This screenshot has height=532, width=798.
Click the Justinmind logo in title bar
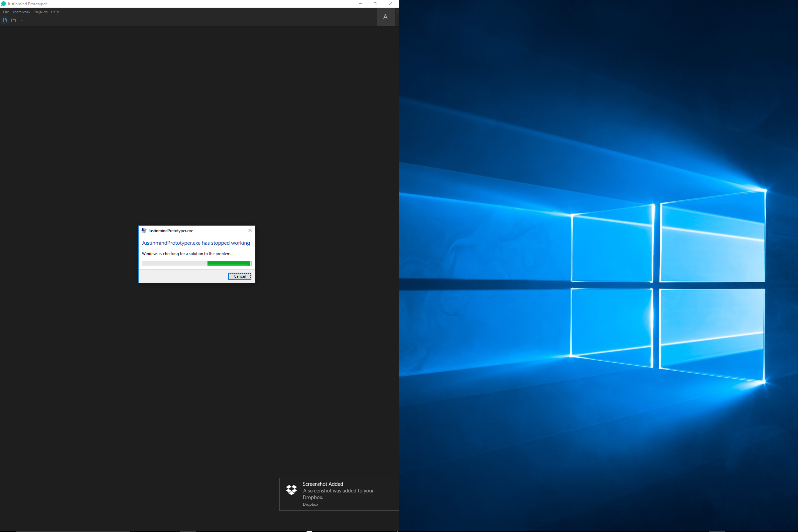(3, 4)
